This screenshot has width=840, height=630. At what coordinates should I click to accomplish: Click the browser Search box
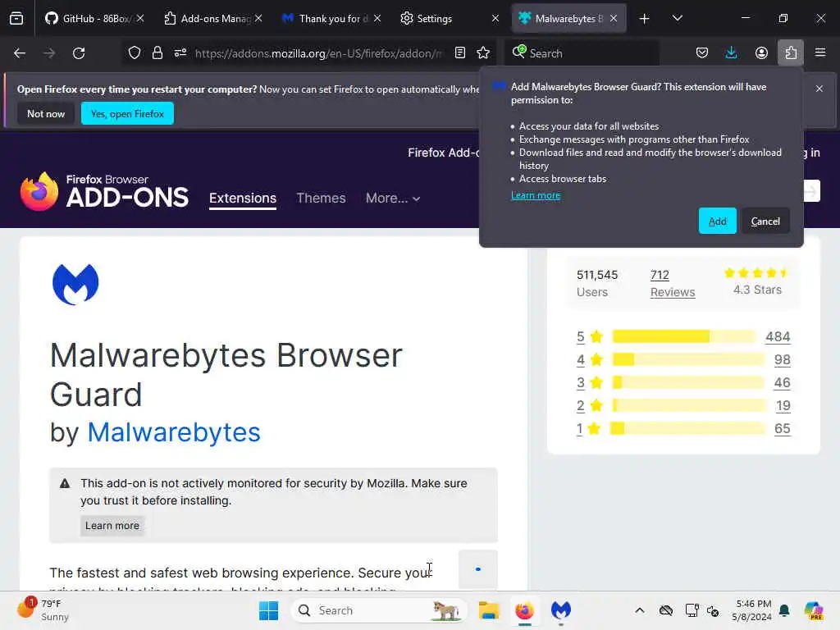582,53
